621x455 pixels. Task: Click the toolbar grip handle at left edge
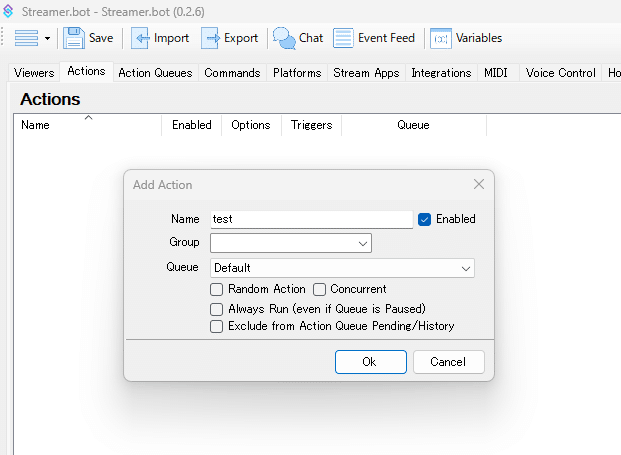coord(2,37)
